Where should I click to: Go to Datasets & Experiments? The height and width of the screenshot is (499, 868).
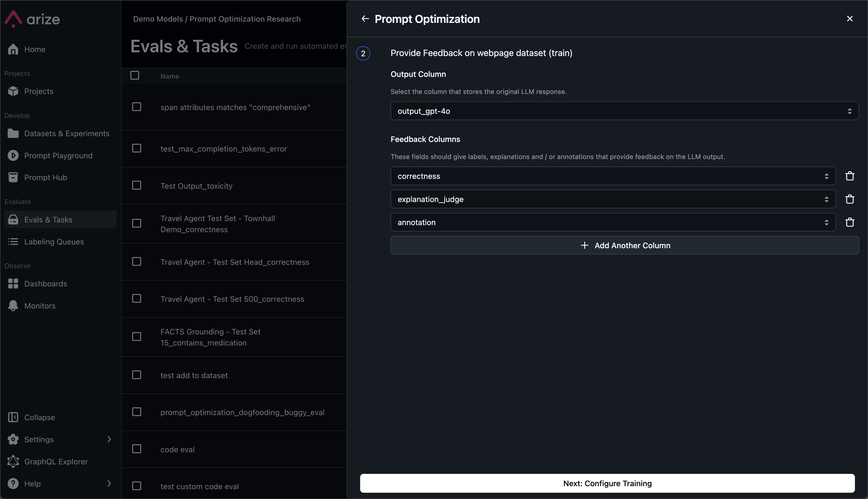pos(67,133)
